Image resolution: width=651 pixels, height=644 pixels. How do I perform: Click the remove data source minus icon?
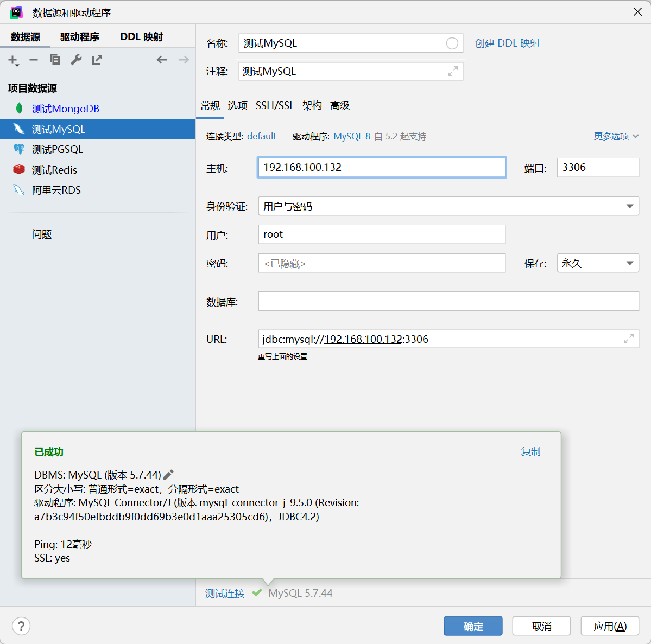[x=34, y=60]
